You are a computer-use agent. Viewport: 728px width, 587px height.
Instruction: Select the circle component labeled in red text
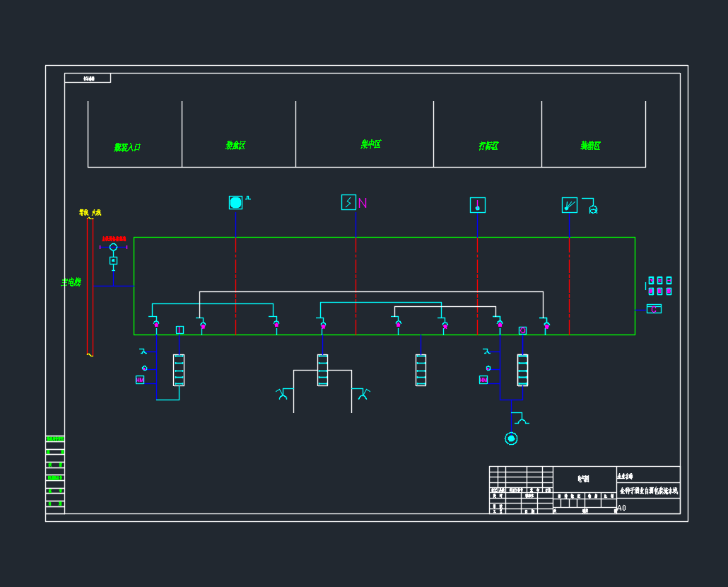point(112,247)
